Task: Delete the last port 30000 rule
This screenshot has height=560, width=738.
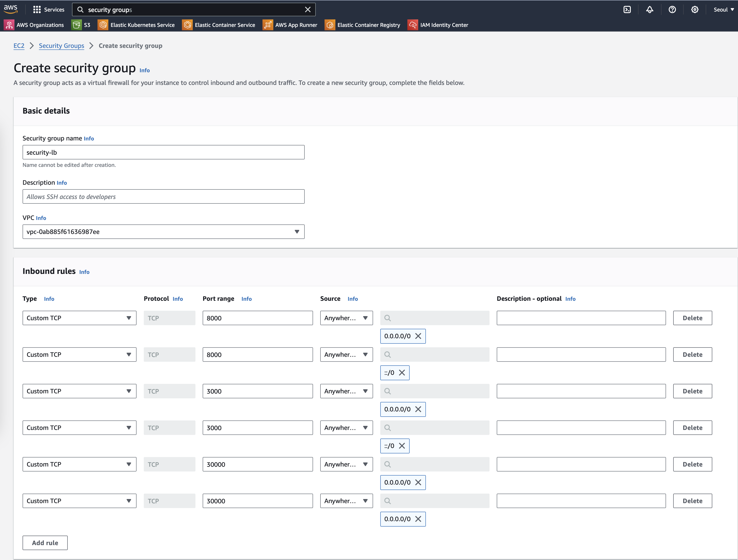Action: 692,501
